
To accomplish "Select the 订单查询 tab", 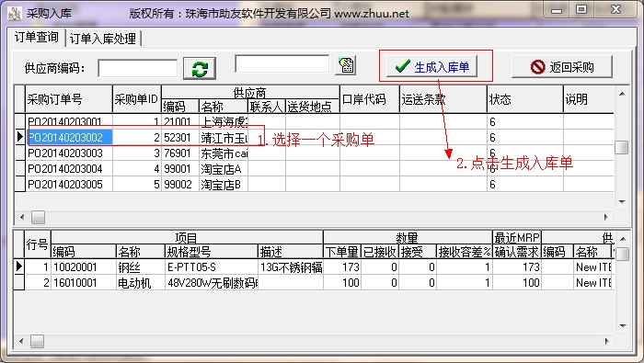I will coord(36,37).
